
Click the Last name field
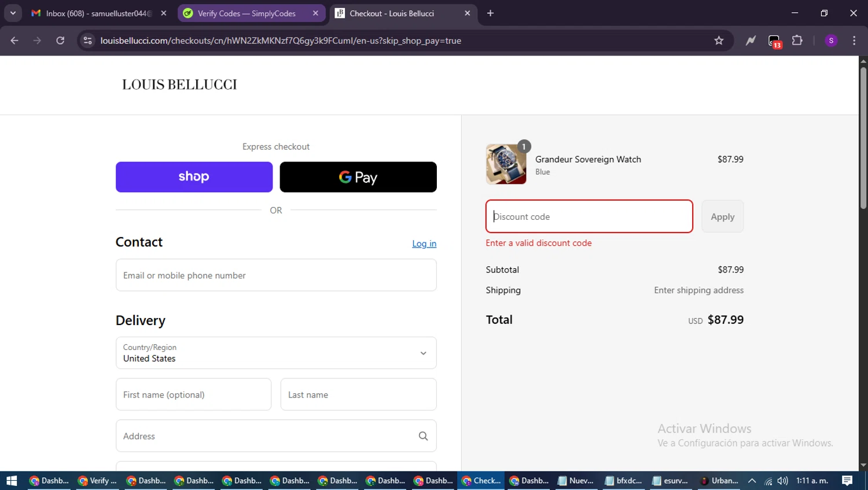click(358, 395)
